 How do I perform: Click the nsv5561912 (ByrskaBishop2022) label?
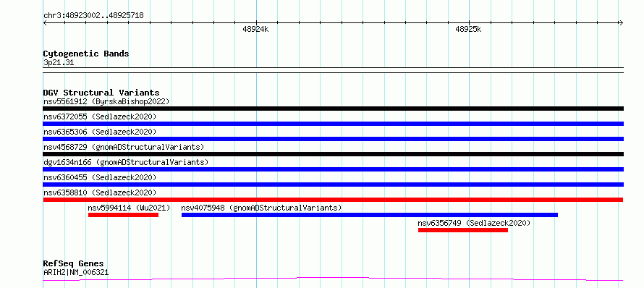(106, 101)
